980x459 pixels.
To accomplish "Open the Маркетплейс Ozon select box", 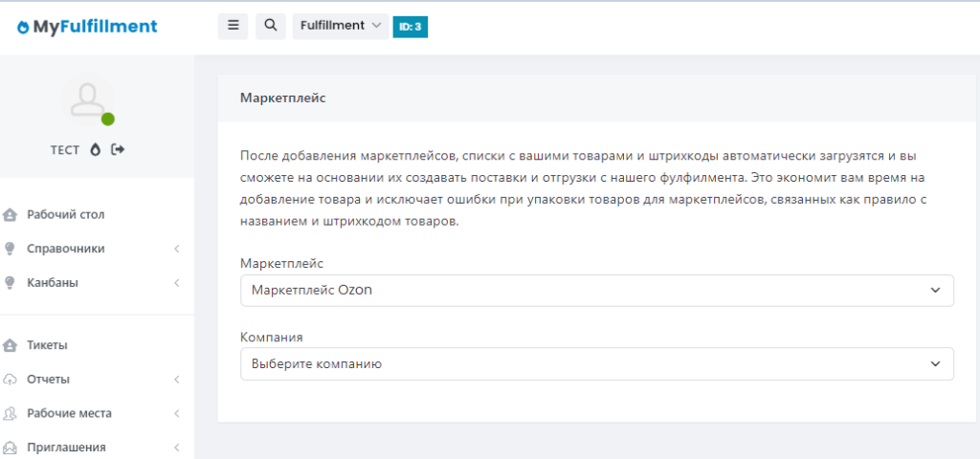I will 596,291.
